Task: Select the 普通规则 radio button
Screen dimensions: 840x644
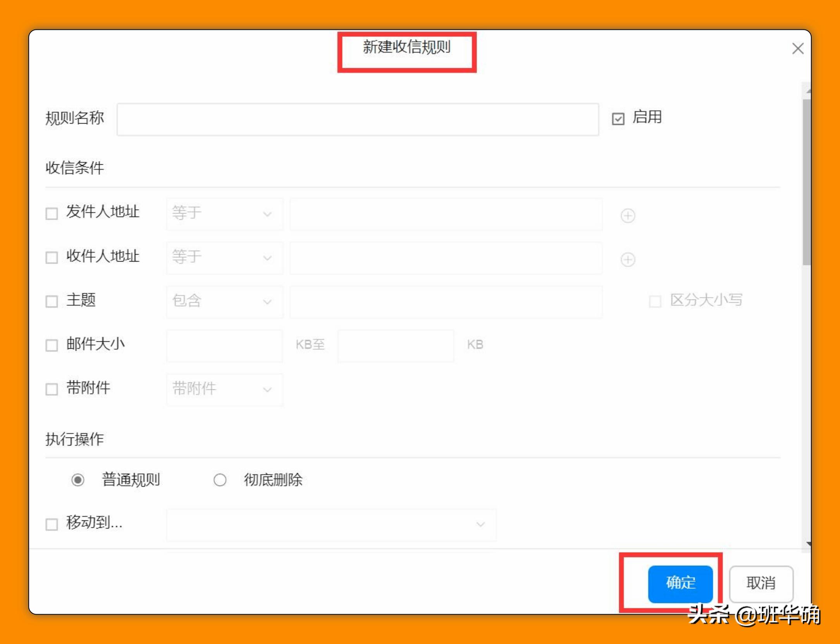Action: click(x=79, y=480)
